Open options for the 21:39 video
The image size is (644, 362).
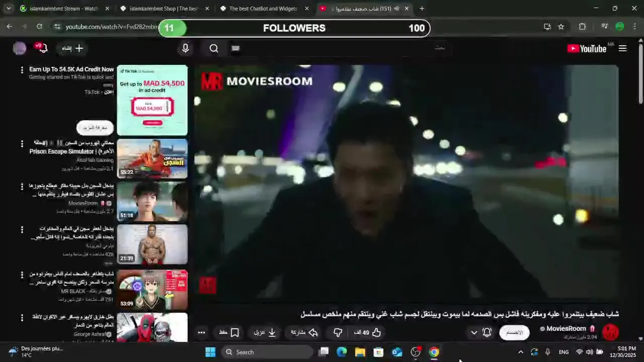click(x=22, y=230)
